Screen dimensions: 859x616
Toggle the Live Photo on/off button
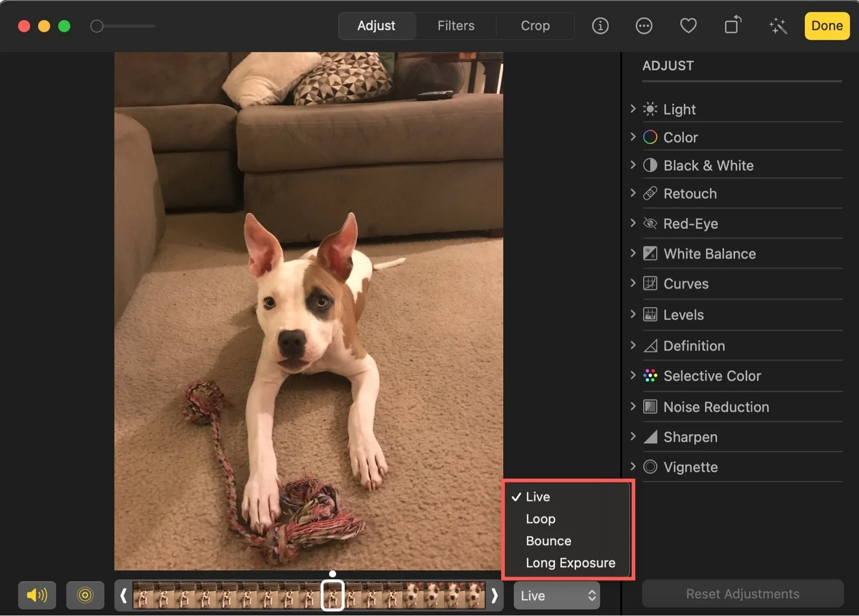point(85,595)
